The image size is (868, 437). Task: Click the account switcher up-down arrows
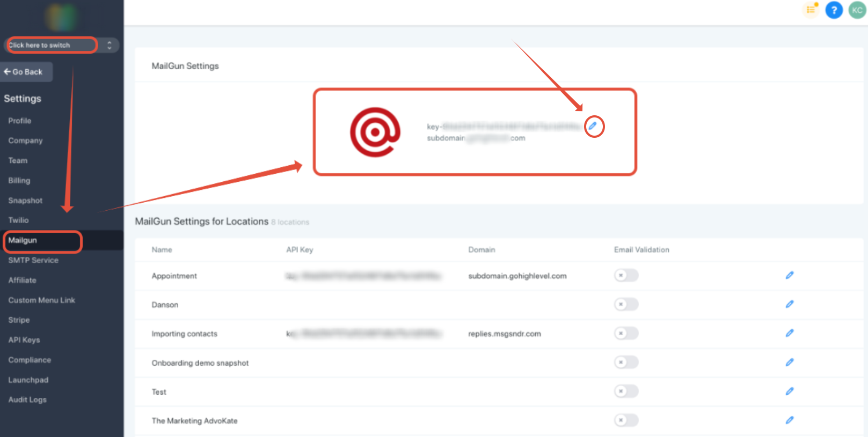pyautogui.click(x=110, y=45)
